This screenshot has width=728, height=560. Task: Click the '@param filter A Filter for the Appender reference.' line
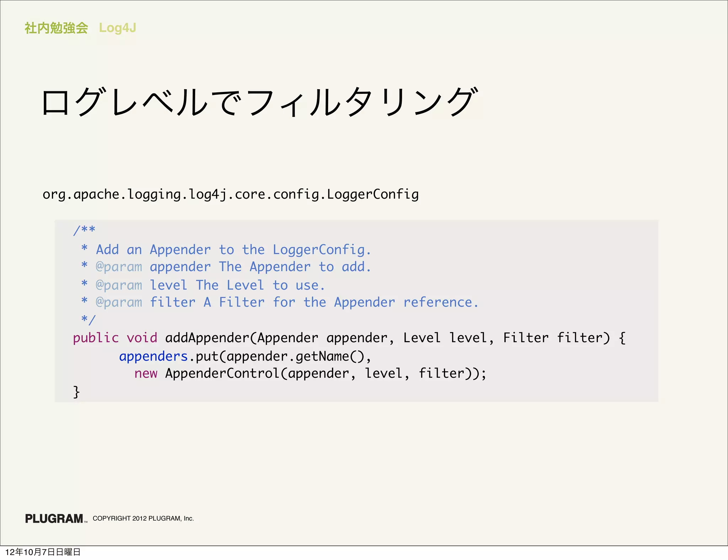(x=280, y=302)
